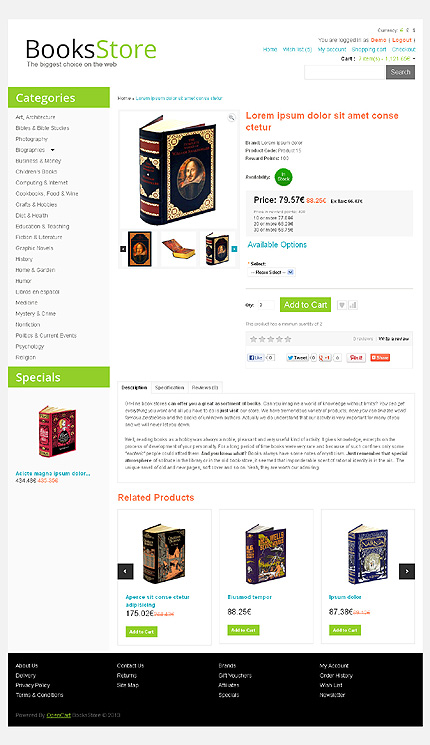
Task: Go to next related products slide
Action: point(407,571)
